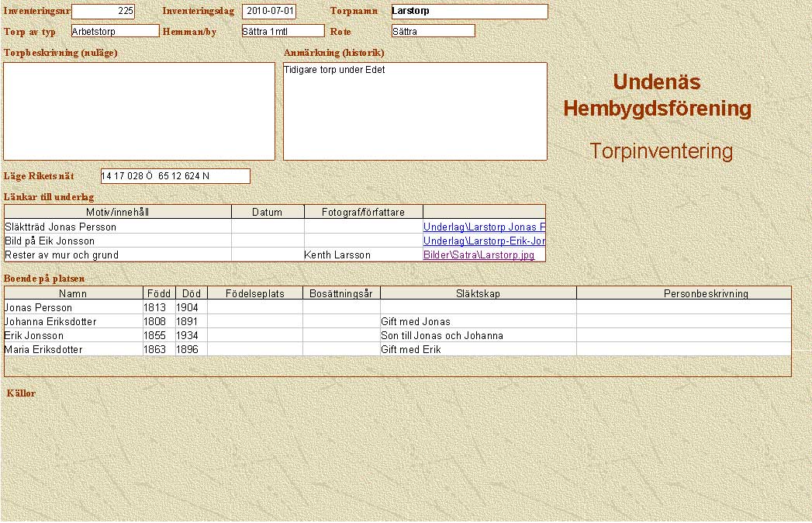Click inside the empty Torpbeskrivning text area
This screenshot has height=523, width=812.
click(140, 111)
